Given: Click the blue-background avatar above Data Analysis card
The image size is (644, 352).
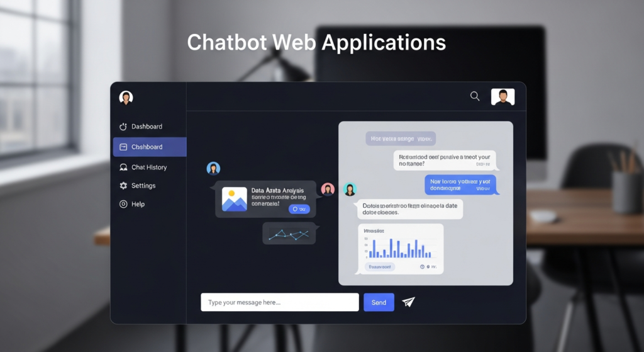Looking at the screenshot, I should pyautogui.click(x=213, y=168).
